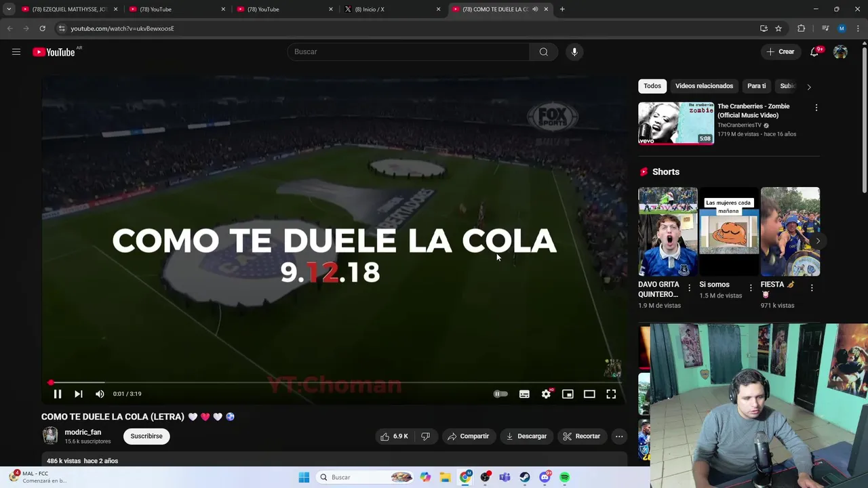Open browser extensions puzzle icon
The image size is (868, 488).
[802, 28]
